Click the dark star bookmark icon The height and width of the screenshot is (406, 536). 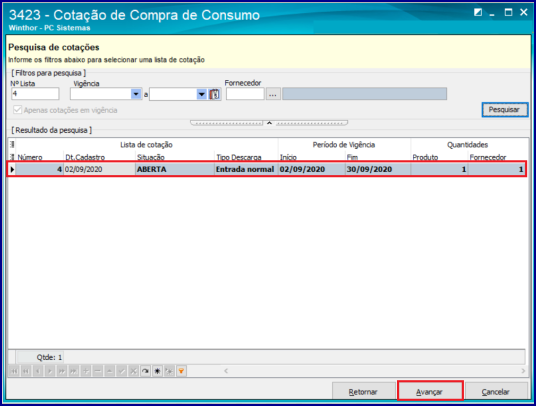[158, 371]
